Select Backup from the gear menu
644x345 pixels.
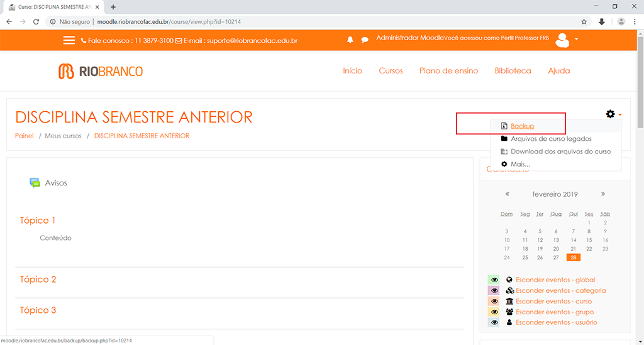(x=523, y=126)
